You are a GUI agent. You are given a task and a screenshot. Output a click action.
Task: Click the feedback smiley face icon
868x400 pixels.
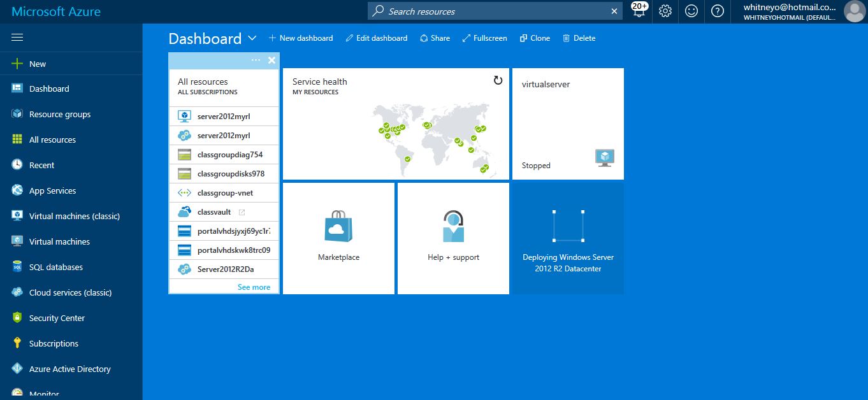click(x=691, y=11)
